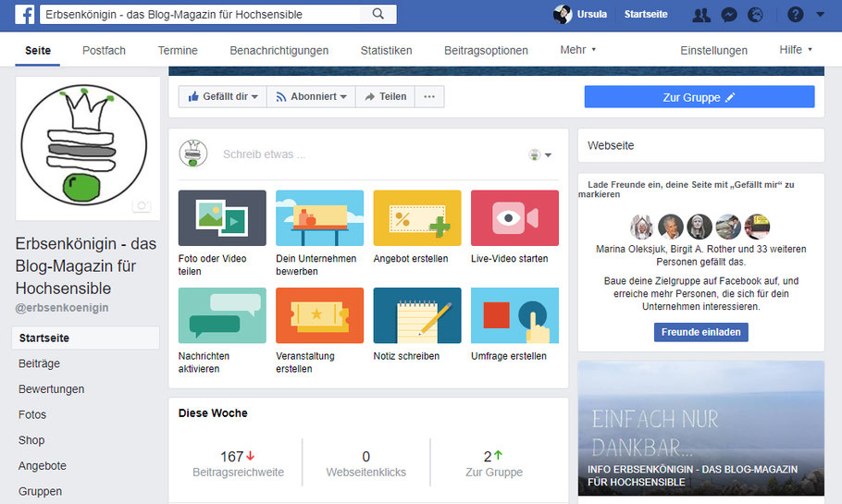The image size is (842, 504).
Task: Click the Nachrichten aktivieren tile icon
Action: pos(222,315)
